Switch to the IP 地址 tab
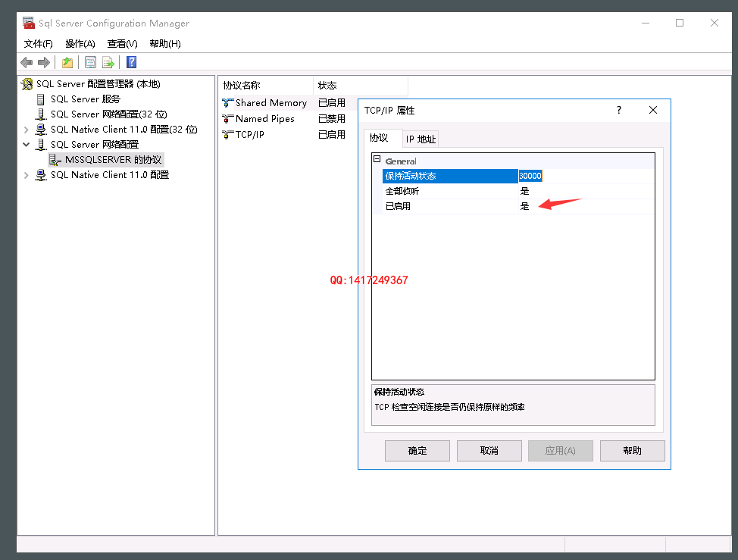 point(421,139)
